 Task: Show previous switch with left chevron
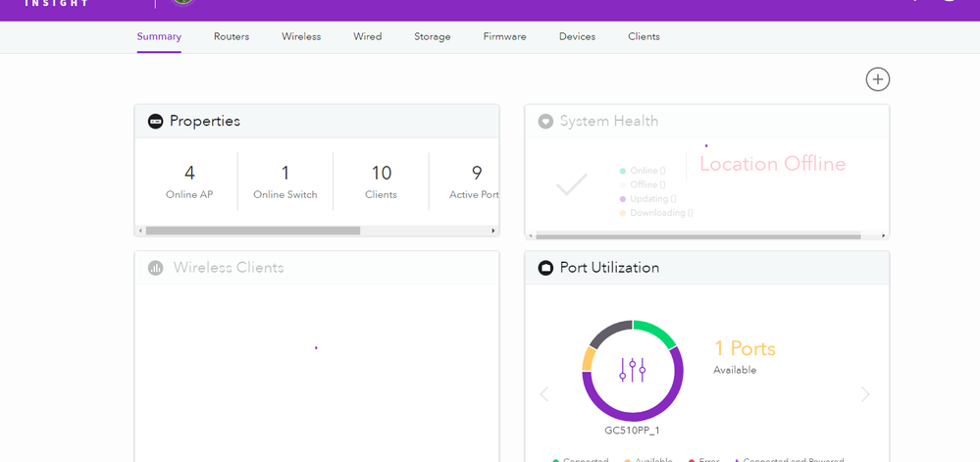point(544,394)
